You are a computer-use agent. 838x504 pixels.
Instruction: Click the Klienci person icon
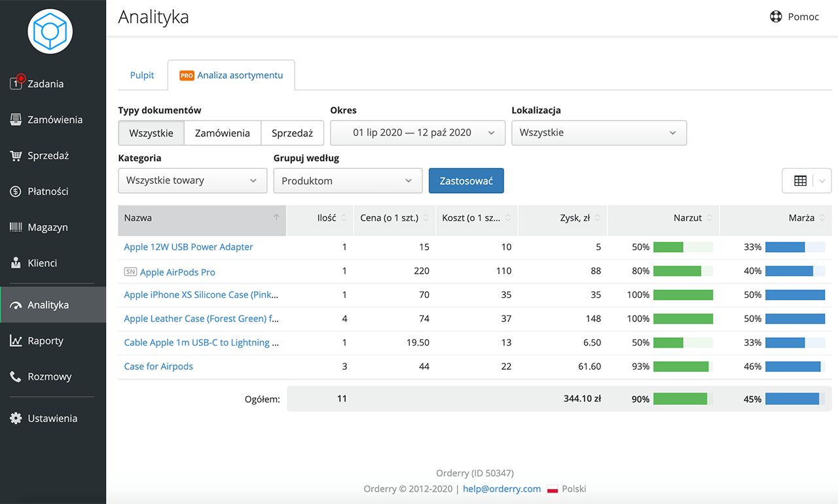(x=16, y=262)
